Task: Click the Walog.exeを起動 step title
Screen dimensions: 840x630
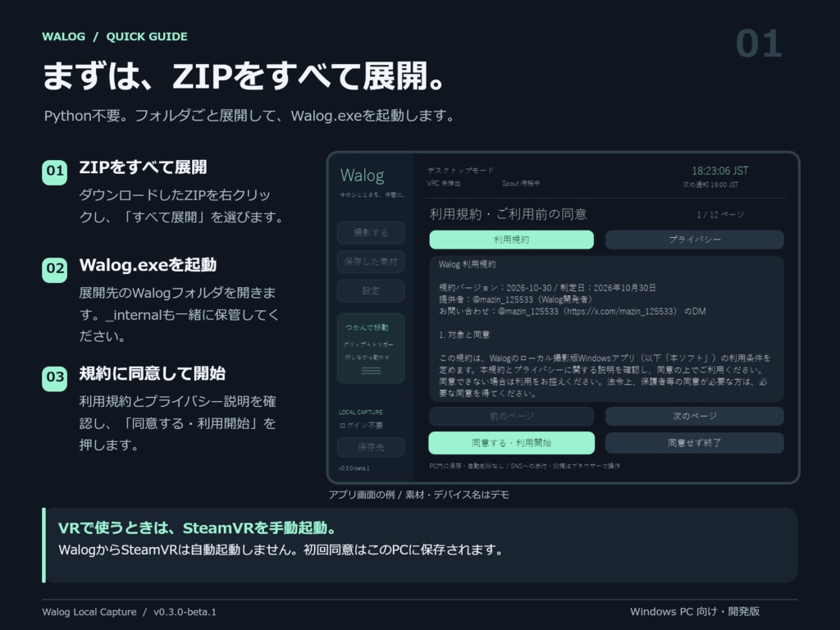Action: pos(148,265)
